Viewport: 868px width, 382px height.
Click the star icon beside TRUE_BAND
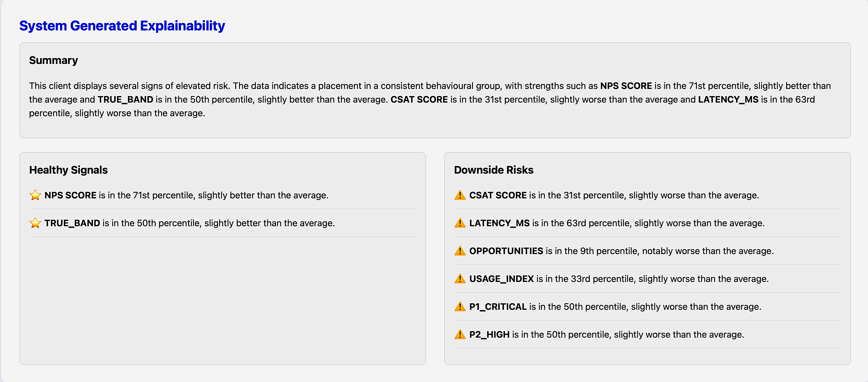35,223
